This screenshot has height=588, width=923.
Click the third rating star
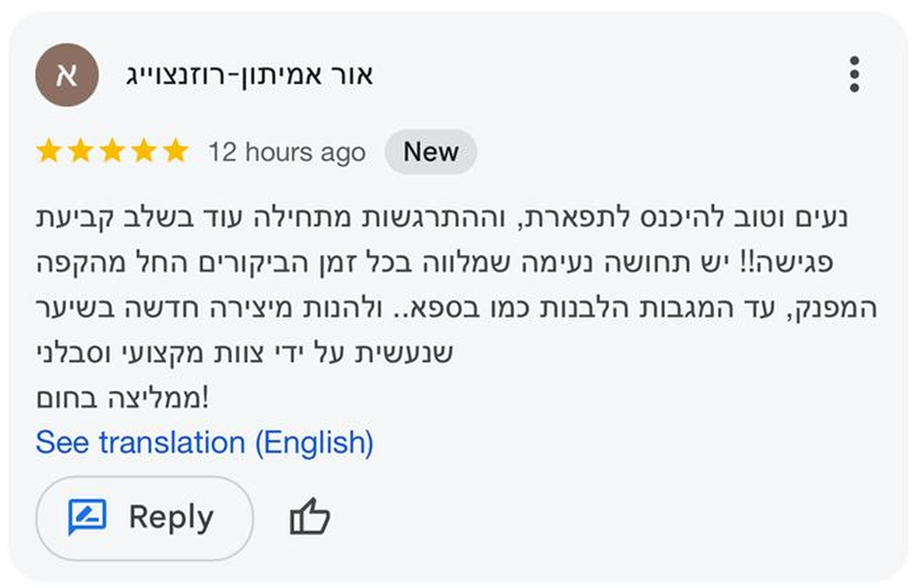click(112, 151)
